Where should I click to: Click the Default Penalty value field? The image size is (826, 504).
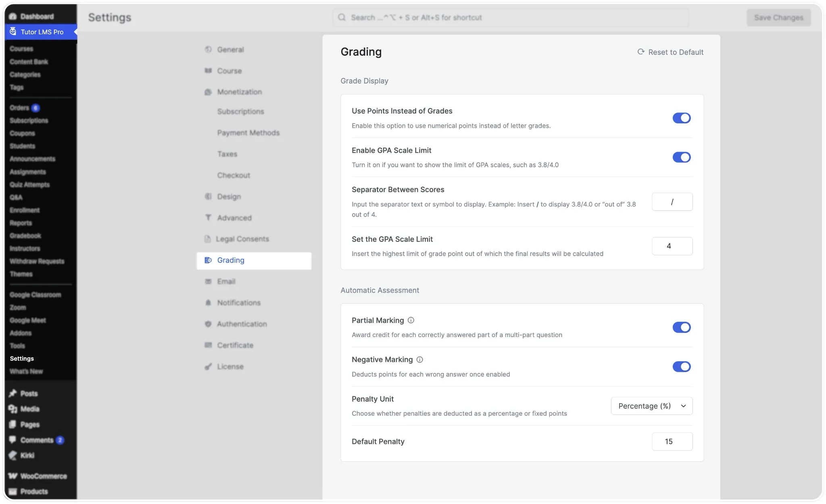point(672,442)
